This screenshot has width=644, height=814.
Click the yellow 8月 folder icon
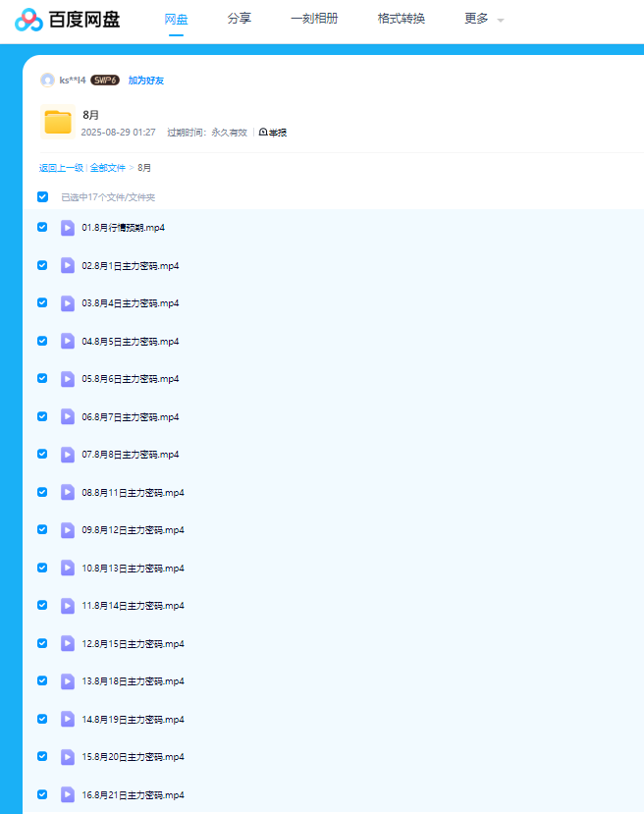[58, 122]
